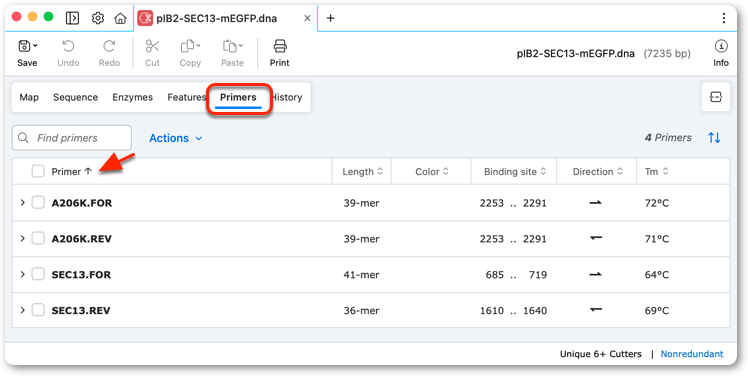Viewport: 748px width, 376px height.
Task: Switch to the Features tab
Action: pos(186,97)
